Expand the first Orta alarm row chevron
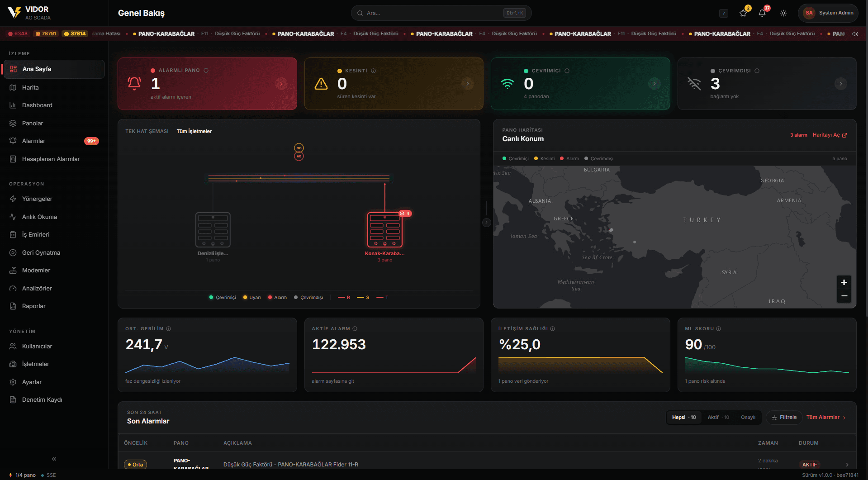The image size is (868, 480). coord(847,465)
